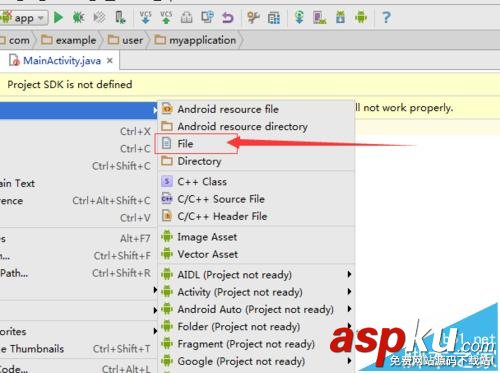The height and width of the screenshot is (373, 500).
Task: Open the SDK Manager toolbar icon
Action: pyautogui.click(x=340, y=17)
